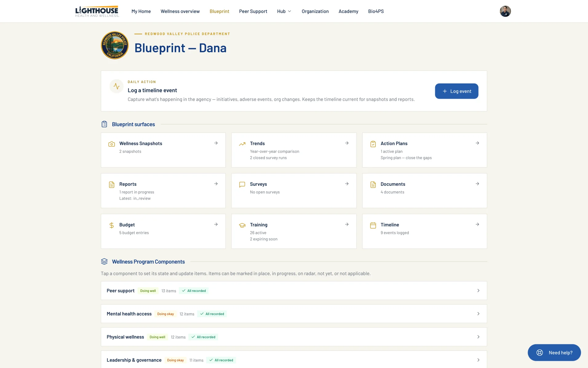The height and width of the screenshot is (368, 588).
Task: Expand the Peer support component row
Action: [294, 290]
